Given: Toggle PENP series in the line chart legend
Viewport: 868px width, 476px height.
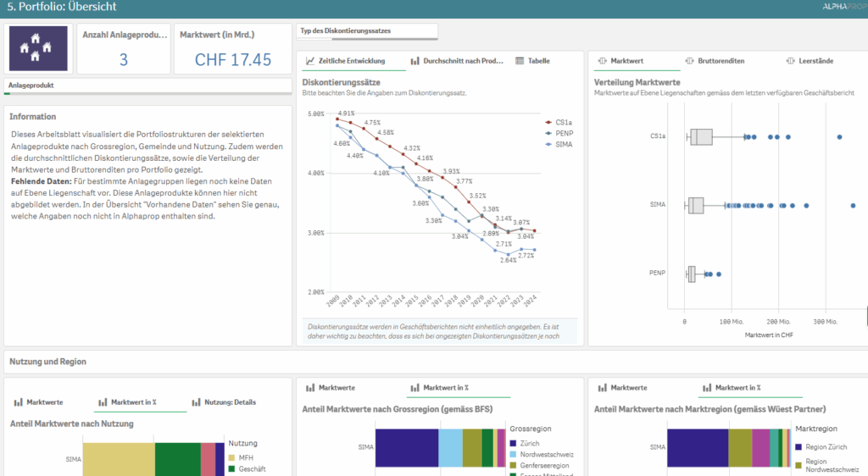Looking at the screenshot, I should (x=561, y=133).
